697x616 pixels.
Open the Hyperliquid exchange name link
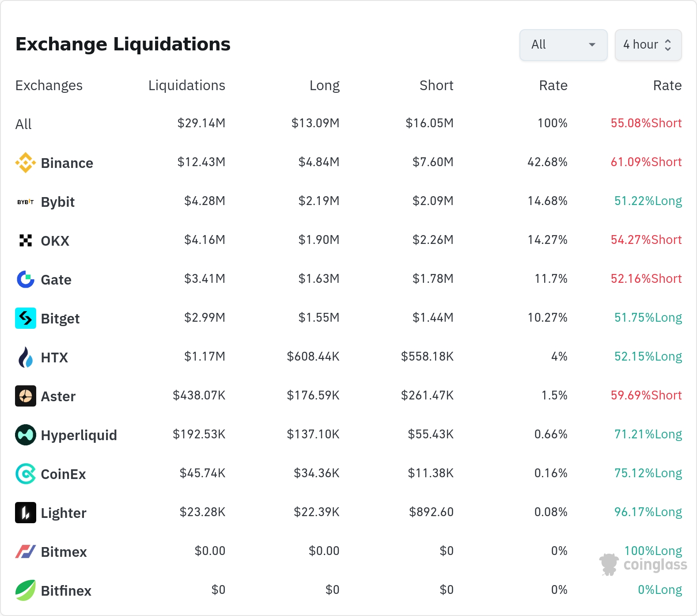click(79, 435)
